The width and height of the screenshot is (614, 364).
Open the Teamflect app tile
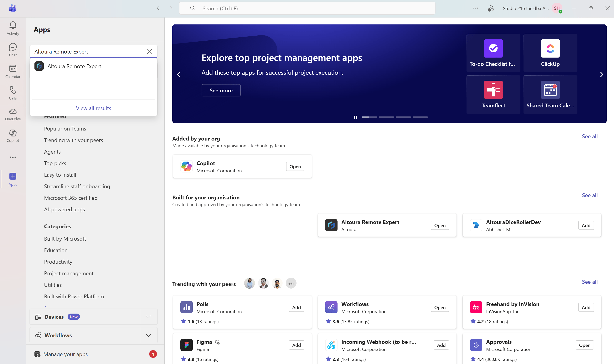click(493, 95)
